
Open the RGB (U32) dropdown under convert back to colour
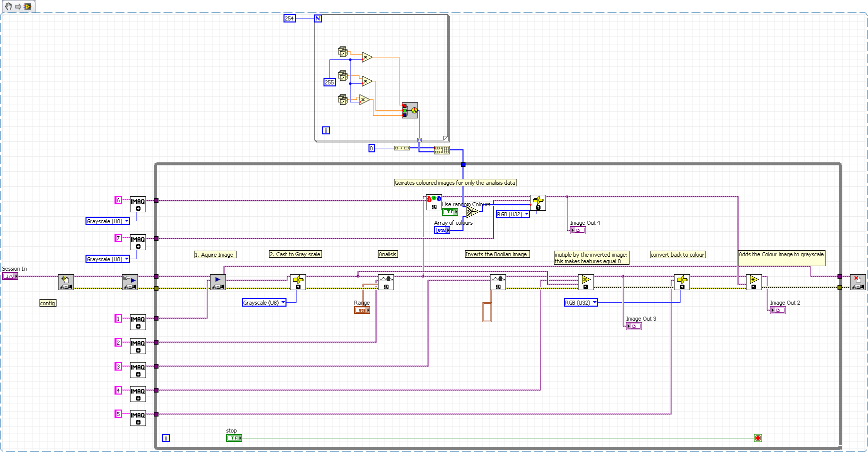click(x=580, y=303)
